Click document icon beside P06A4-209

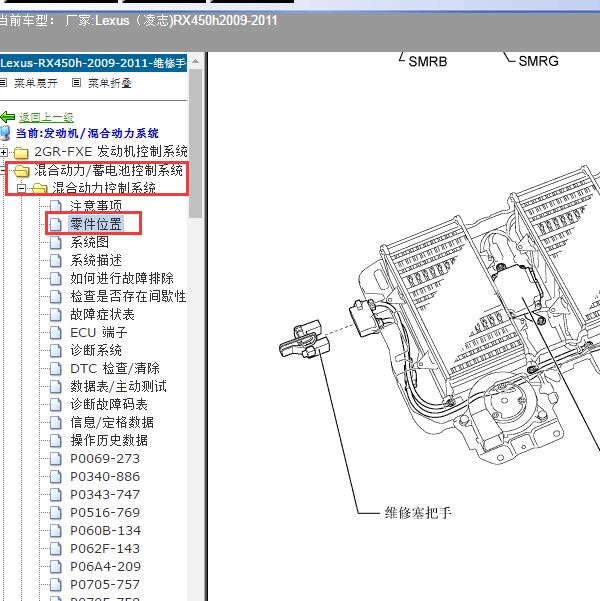[x=56, y=567]
